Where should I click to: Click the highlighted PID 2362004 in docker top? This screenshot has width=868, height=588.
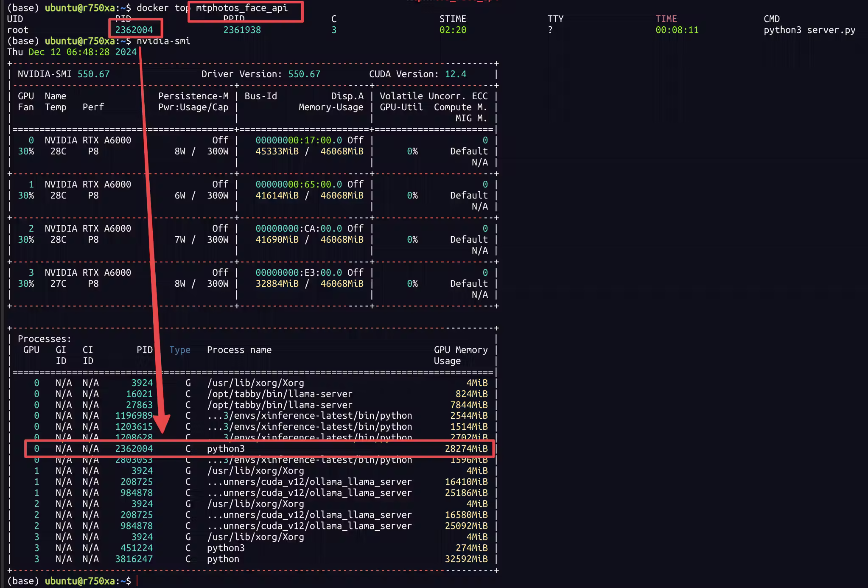tap(134, 30)
